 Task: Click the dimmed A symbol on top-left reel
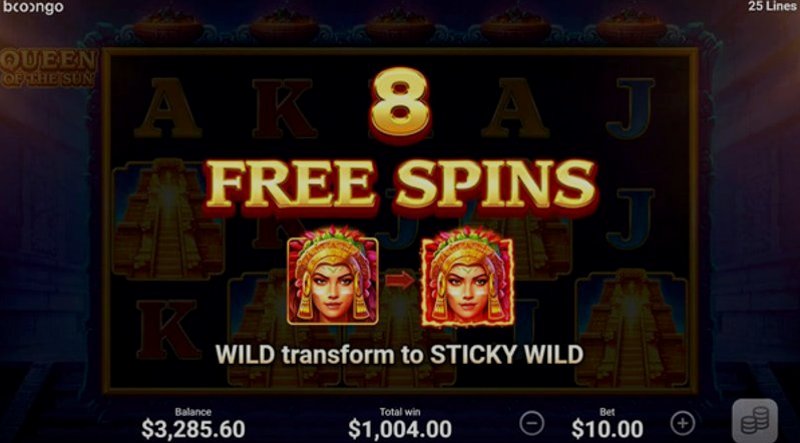pos(168,109)
